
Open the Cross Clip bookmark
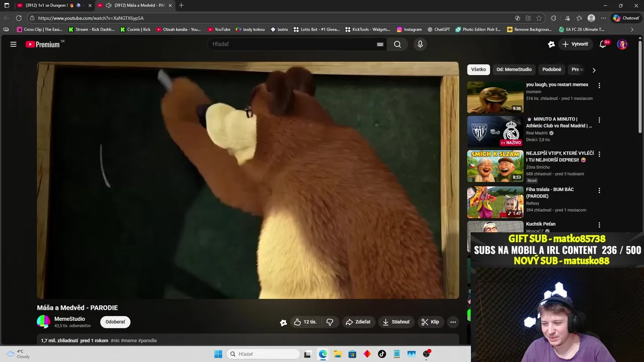pos(40,30)
